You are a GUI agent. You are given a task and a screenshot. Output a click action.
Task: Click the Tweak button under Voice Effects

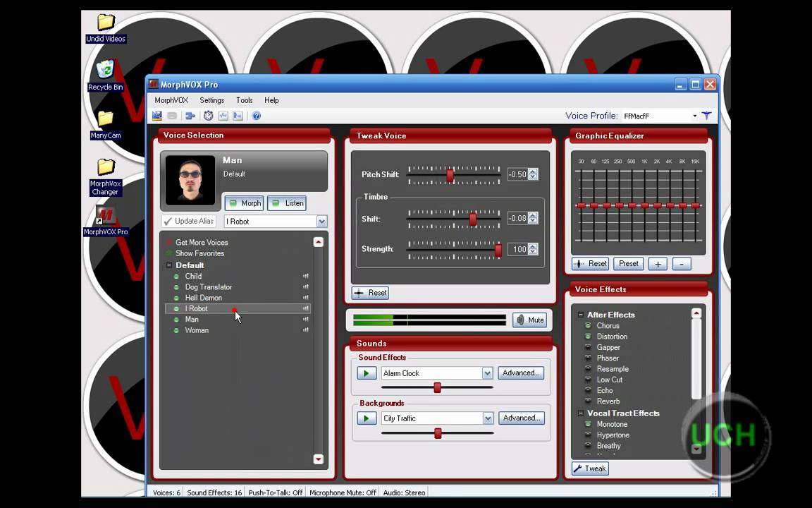(x=591, y=468)
